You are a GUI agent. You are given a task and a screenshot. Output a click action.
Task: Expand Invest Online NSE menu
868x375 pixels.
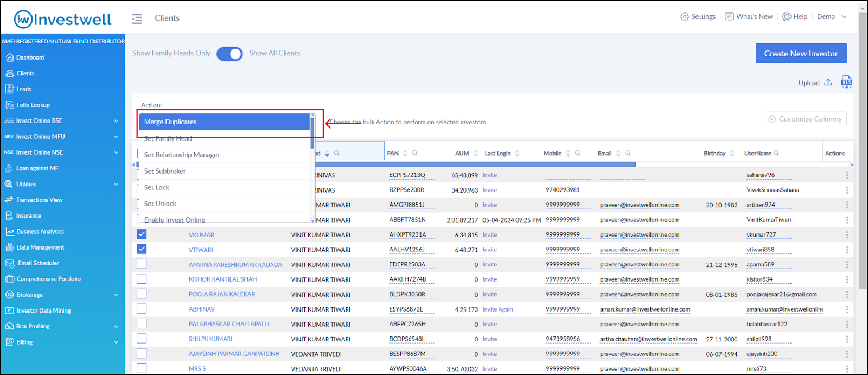116,152
